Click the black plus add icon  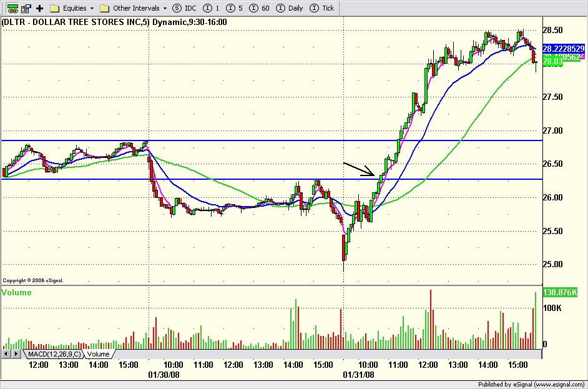pyautogui.click(x=40, y=8)
